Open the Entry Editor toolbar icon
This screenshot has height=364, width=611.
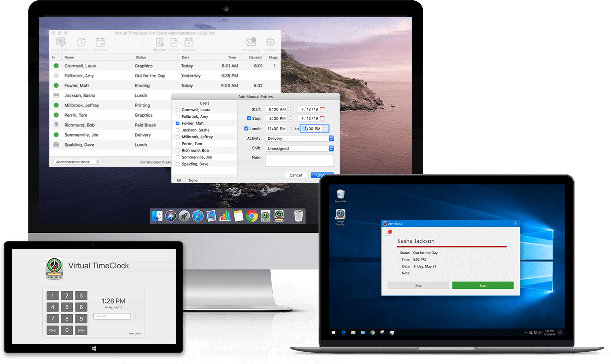pyautogui.click(x=61, y=43)
